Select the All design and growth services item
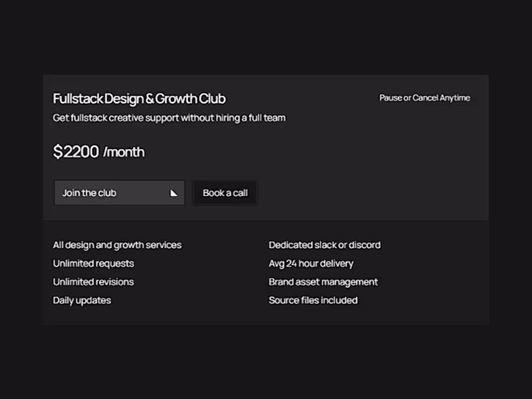The height and width of the screenshot is (399, 532). pos(116,245)
